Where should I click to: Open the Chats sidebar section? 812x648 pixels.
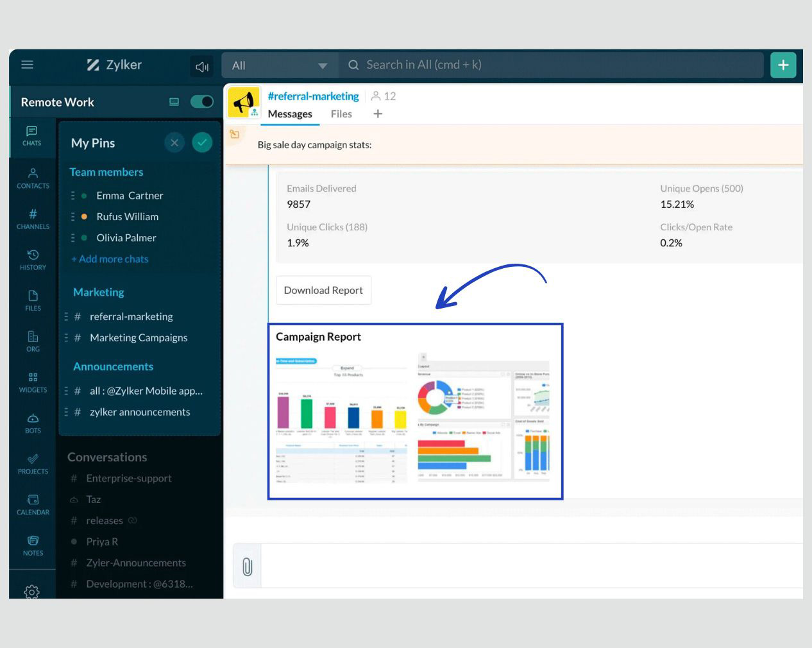click(x=31, y=136)
